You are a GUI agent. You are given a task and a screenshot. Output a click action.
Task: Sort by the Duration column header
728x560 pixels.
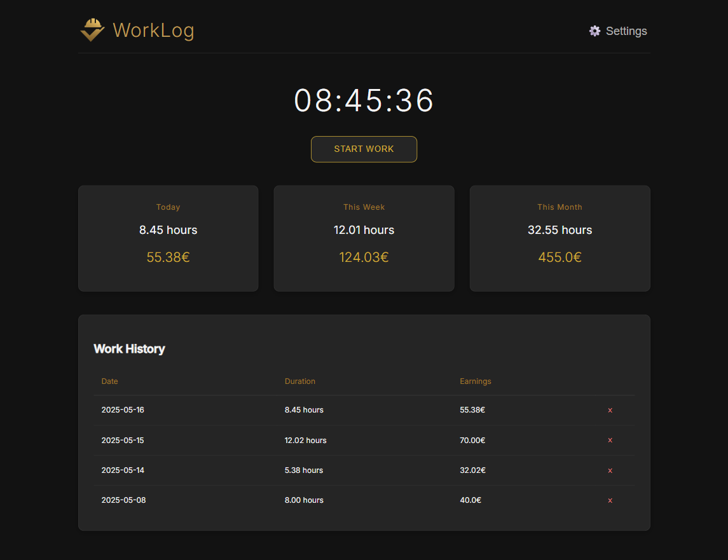click(300, 381)
